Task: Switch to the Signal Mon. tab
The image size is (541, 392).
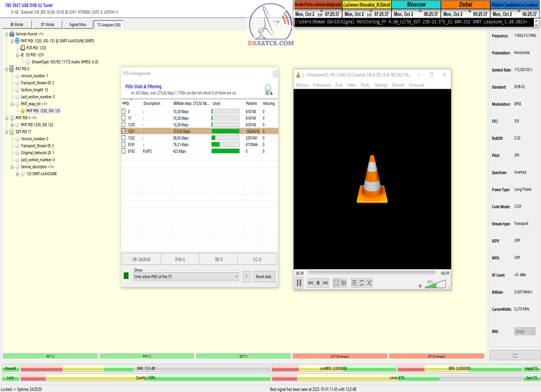Action: [78, 25]
